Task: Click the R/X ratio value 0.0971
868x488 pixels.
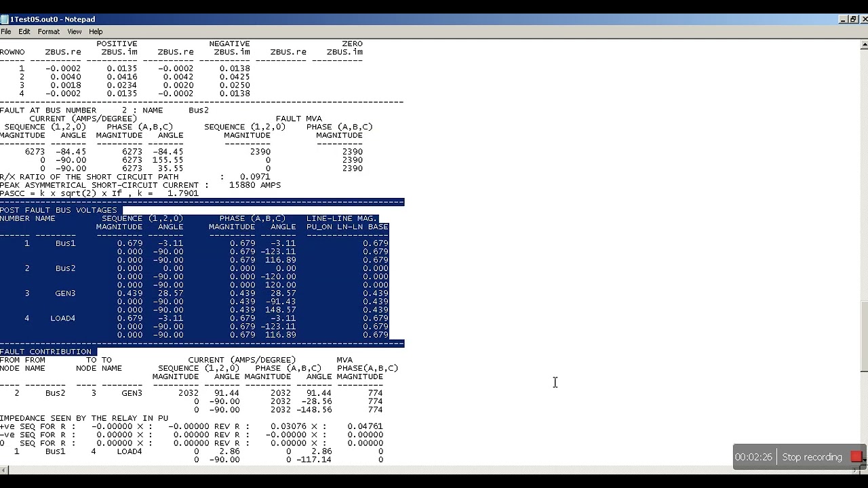Action: tap(255, 177)
